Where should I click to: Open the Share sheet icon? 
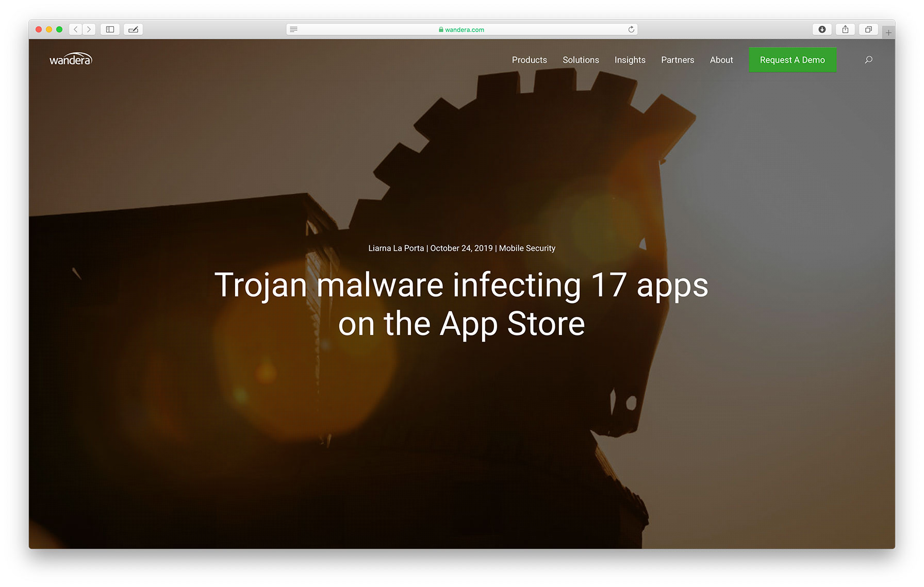[845, 29]
